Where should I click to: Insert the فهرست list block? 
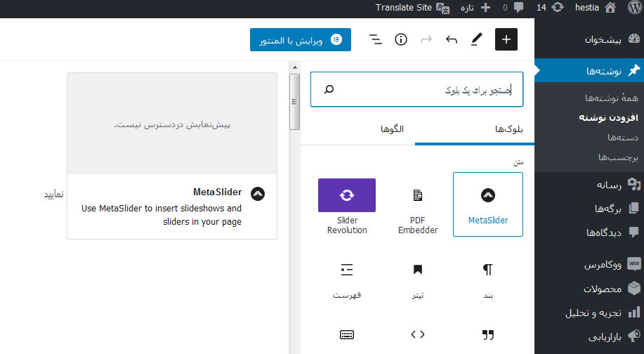point(347,282)
